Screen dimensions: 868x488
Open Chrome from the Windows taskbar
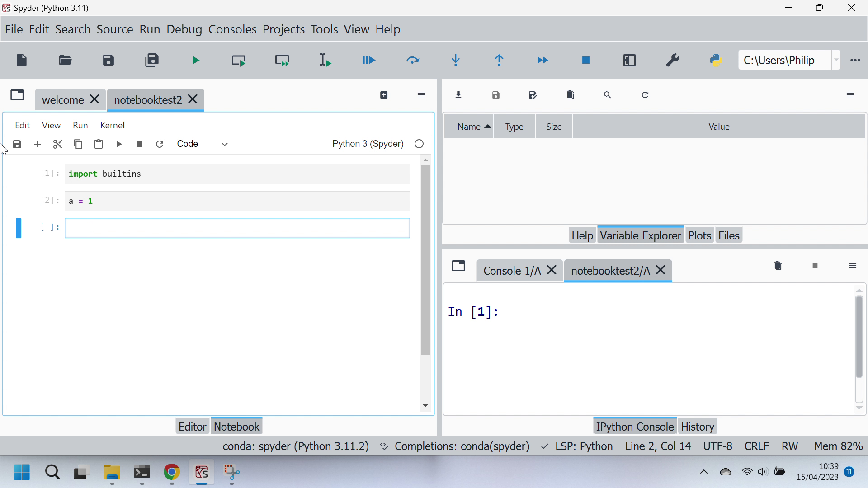[172, 473]
